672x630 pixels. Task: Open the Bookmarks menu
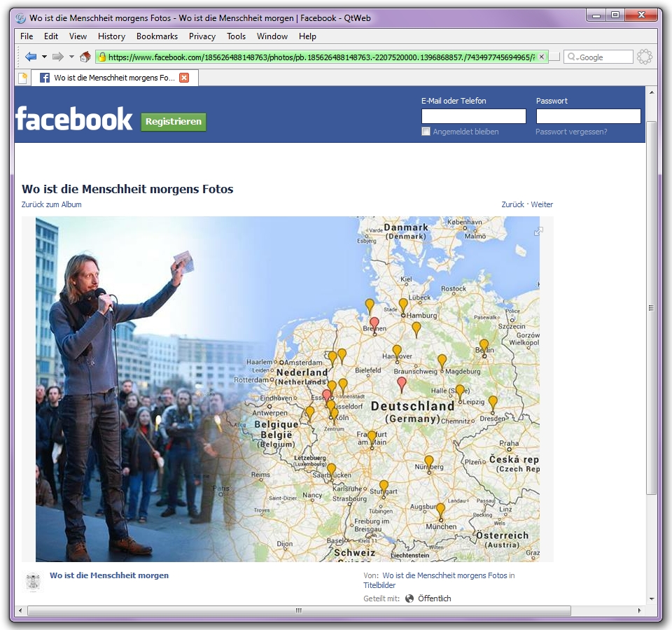pos(157,36)
